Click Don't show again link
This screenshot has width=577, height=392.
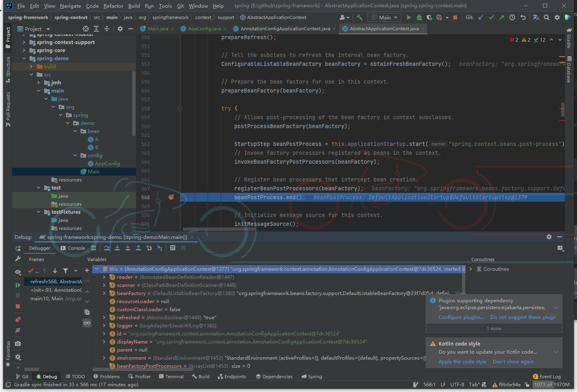point(513,362)
